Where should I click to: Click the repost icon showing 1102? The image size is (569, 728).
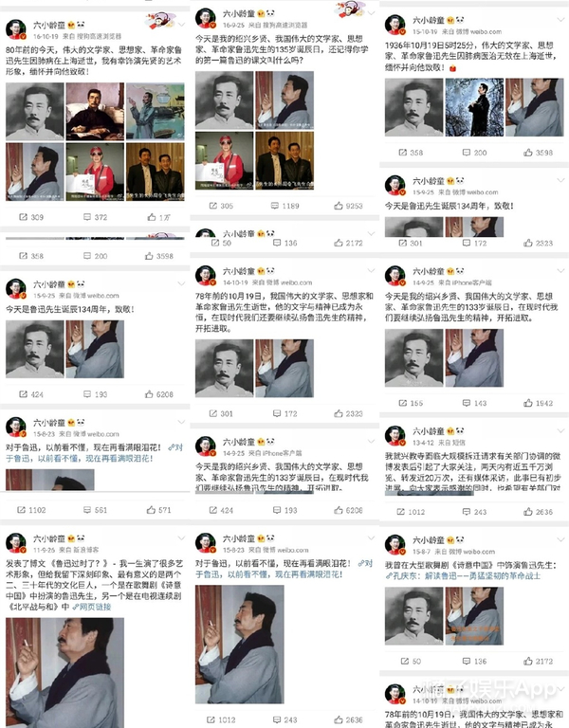21,510
